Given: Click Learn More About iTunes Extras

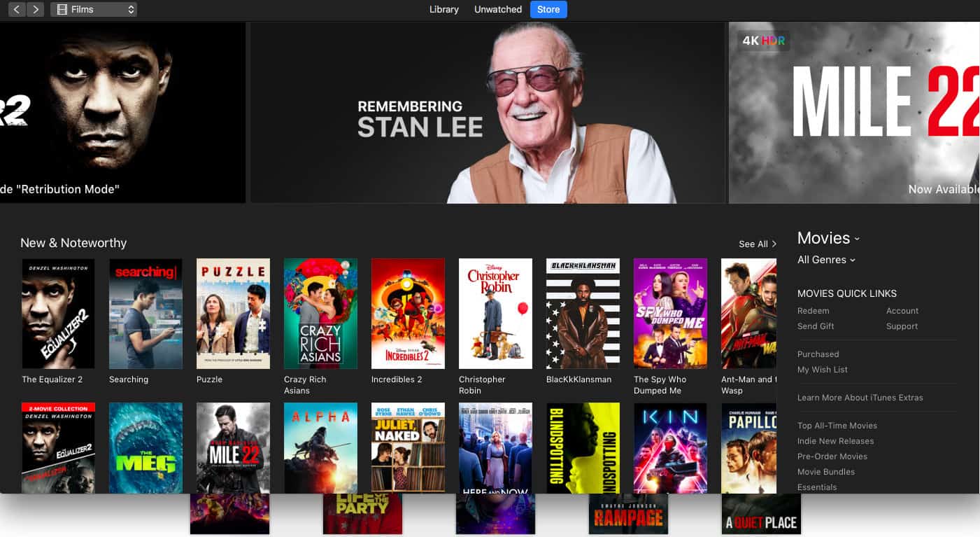Looking at the screenshot, I should point(860,398).
